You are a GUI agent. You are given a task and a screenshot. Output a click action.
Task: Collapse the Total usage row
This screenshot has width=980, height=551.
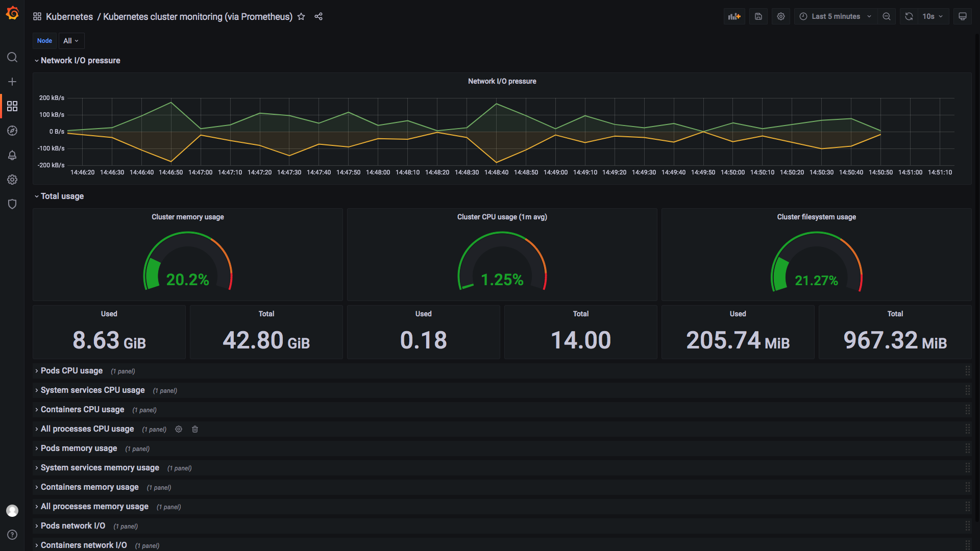pyautogui.click(x=59, y=196)
